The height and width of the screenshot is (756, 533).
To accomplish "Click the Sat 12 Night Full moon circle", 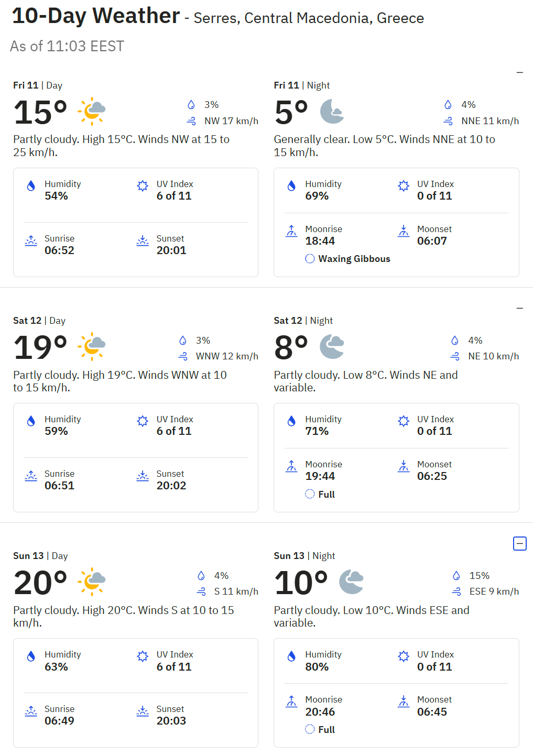I will (x=310, y=494).
